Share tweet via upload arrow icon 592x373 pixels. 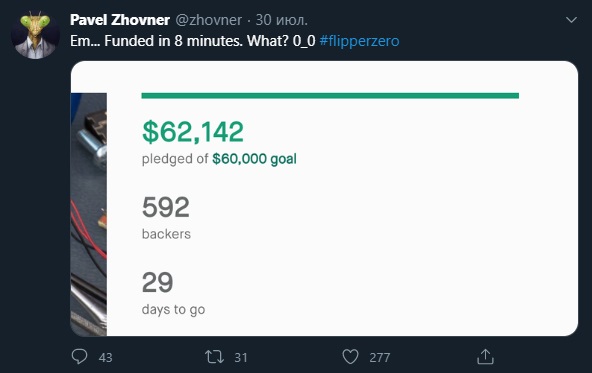(486, 356)
